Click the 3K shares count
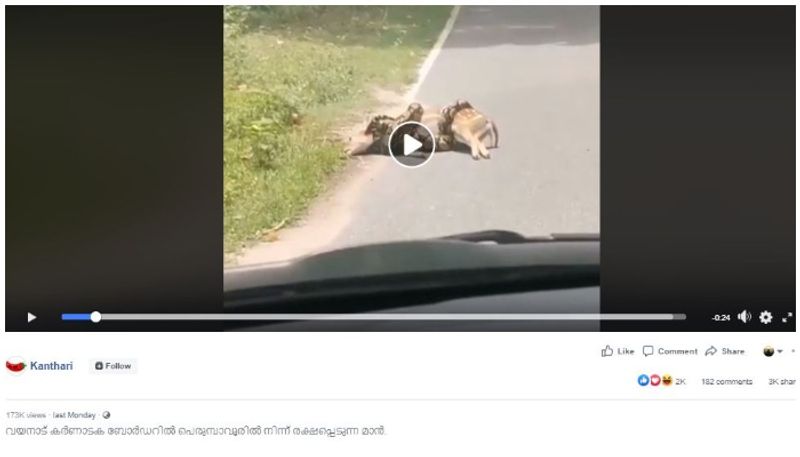The height and width of the screenshot is (457, 800). click(782, 382)
